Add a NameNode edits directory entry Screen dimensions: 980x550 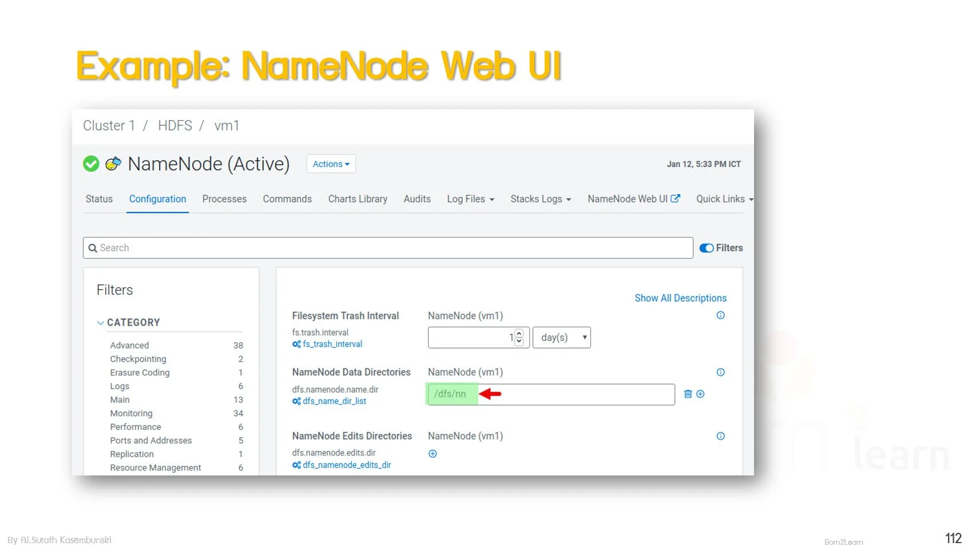(433, 454)
